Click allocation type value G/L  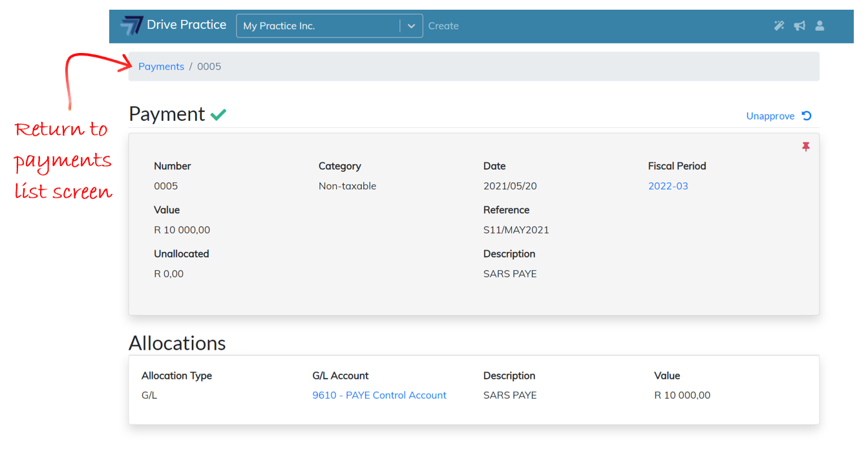[149, 396]
